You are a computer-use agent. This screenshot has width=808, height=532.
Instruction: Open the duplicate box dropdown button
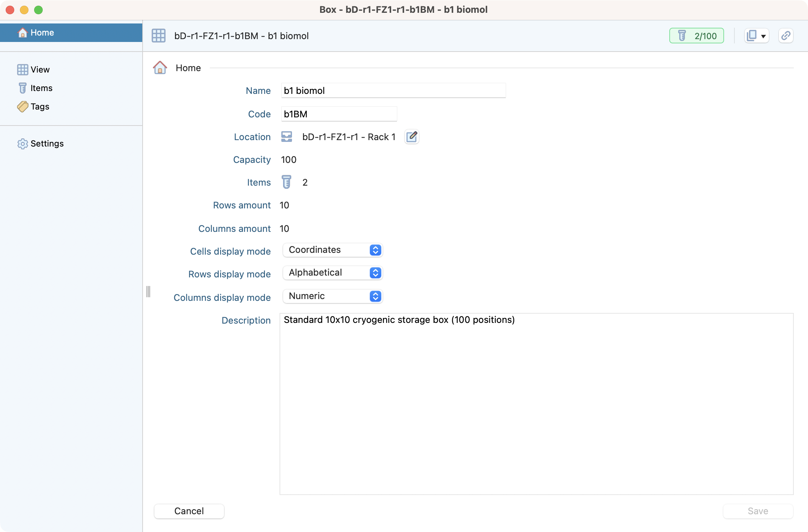756,36
